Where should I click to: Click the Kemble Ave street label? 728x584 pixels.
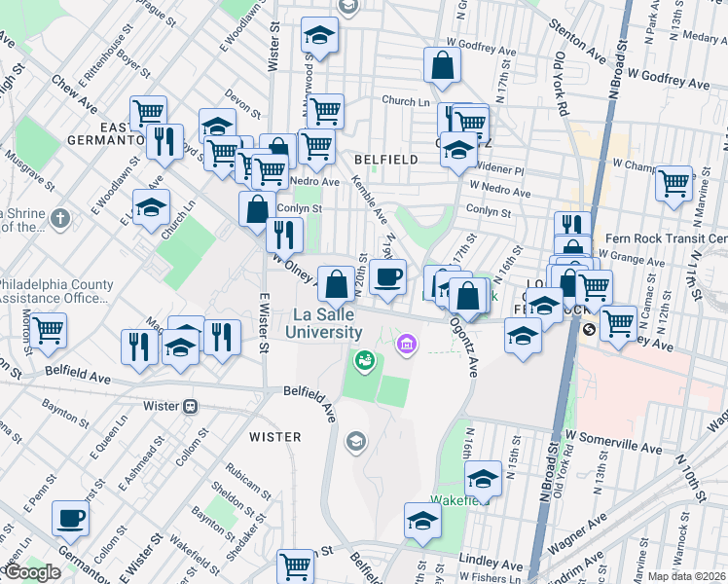coord(369,200)
